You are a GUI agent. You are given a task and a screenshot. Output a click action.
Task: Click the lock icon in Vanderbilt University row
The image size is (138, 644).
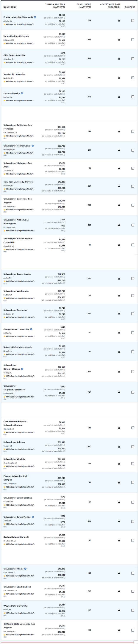coord(119,78)
